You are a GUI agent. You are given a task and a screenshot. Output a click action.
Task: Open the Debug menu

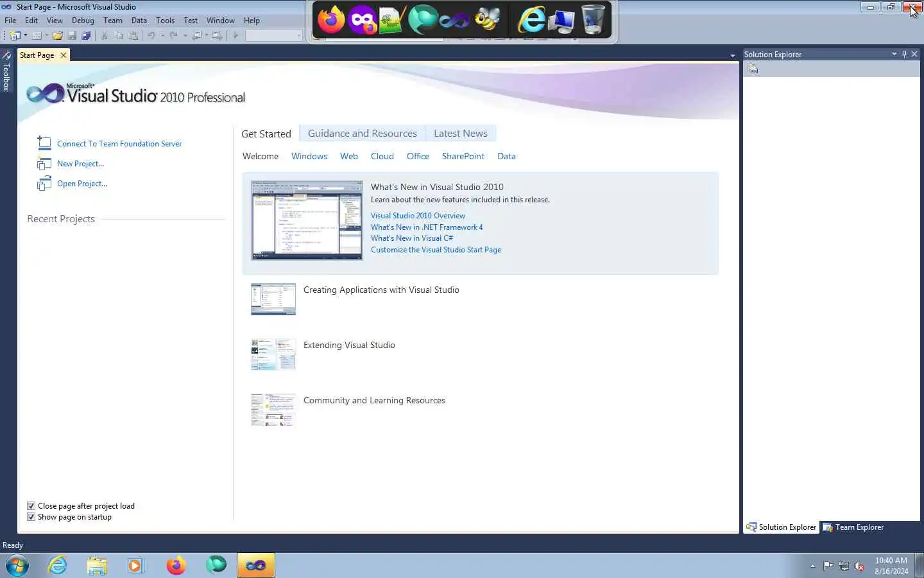pyautogui.click(x=83, y=21)
